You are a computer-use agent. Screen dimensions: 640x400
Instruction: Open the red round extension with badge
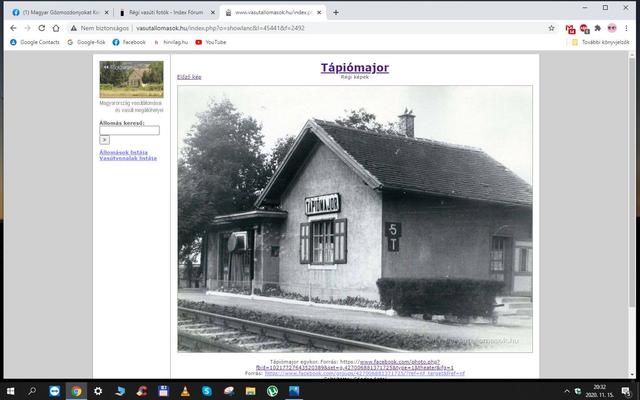pyautogui.click(x=584, y=29)
